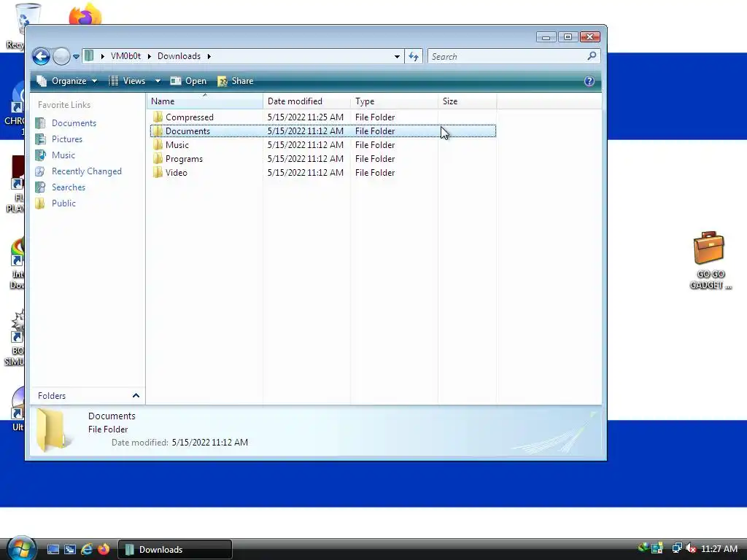
Task: Open Recently Changed favorite link
Action: tap(79, 171)
